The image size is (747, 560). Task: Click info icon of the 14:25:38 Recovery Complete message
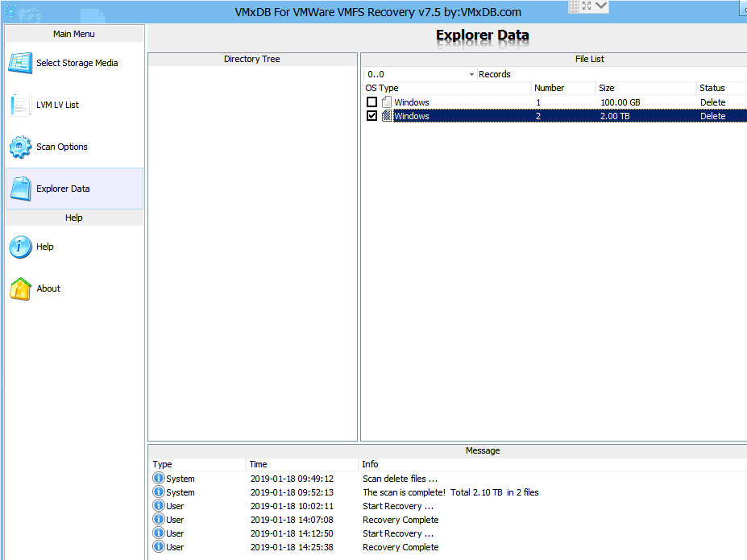tap(159, 546)
